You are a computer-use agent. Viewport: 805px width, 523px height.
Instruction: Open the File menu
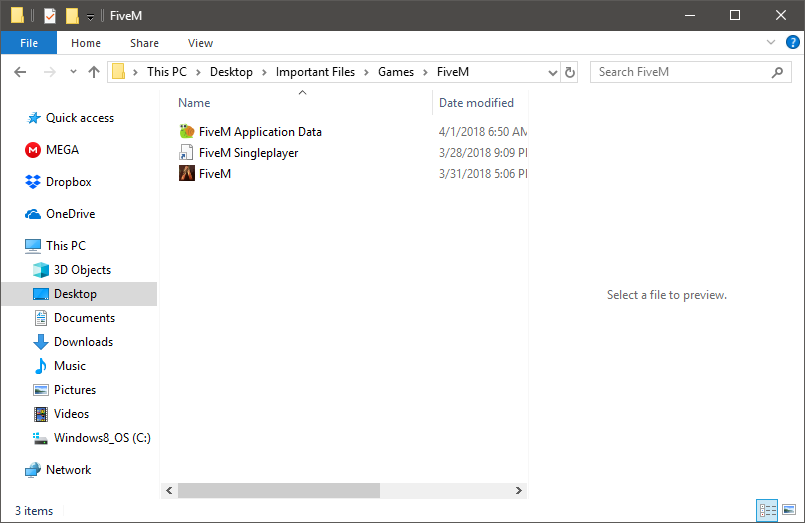[x=29, y=43]
